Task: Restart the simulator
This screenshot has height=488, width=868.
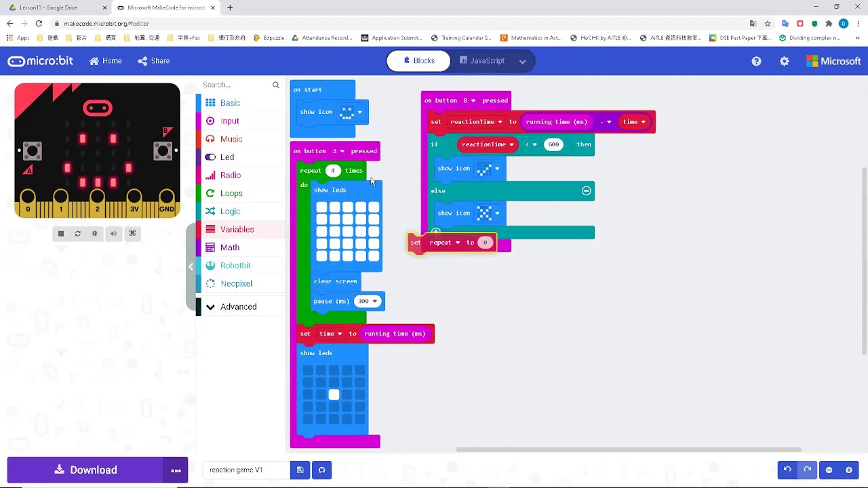Action: pos(77,233)
